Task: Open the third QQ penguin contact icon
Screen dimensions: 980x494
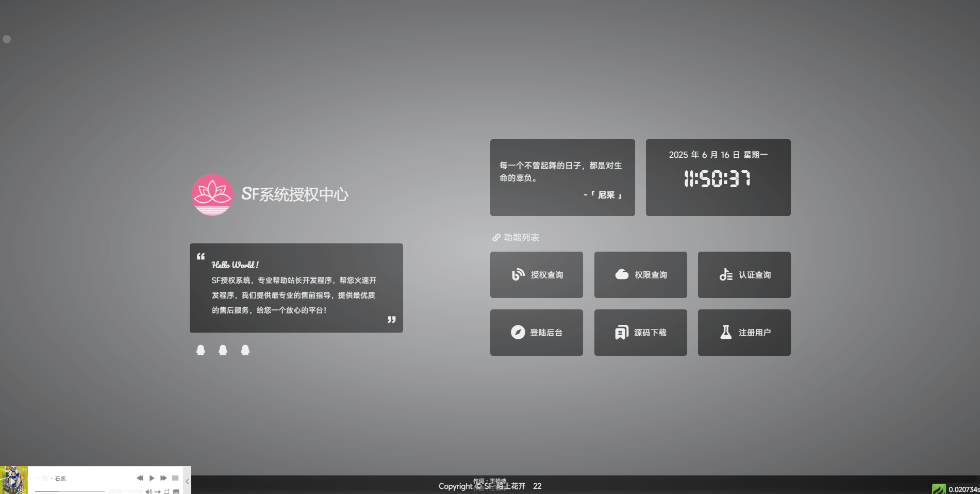Action: pos(245,350)
